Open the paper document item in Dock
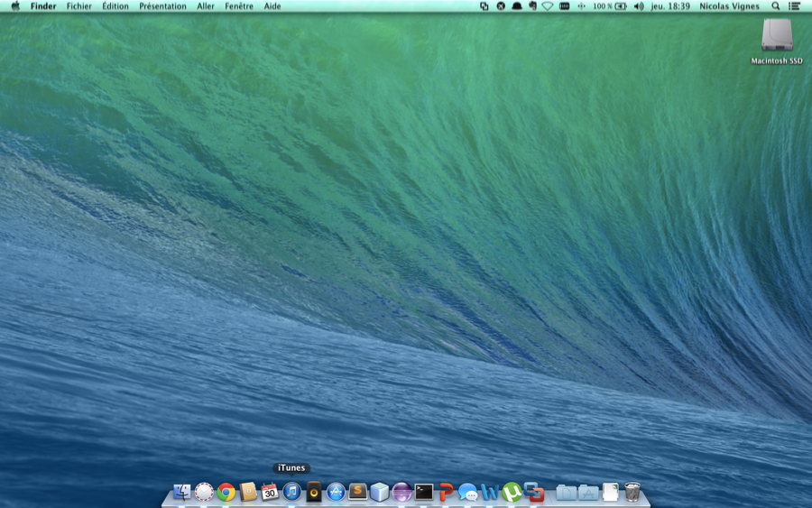The height and width of the screenshot is (508, 812). (x=611, y=492)
